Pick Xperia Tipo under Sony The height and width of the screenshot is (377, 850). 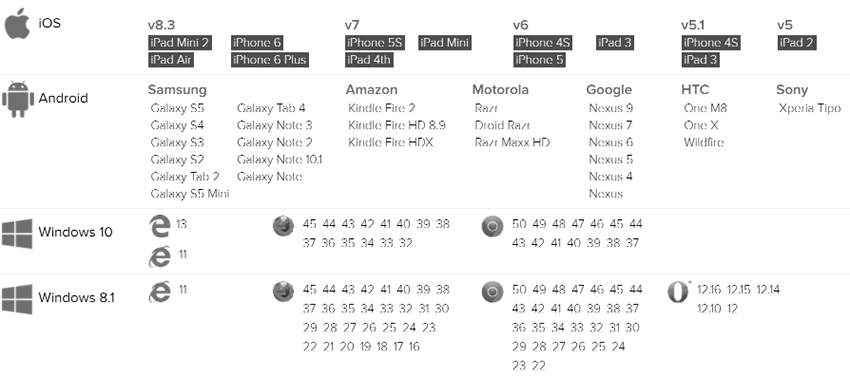click(x=809, y=108)
